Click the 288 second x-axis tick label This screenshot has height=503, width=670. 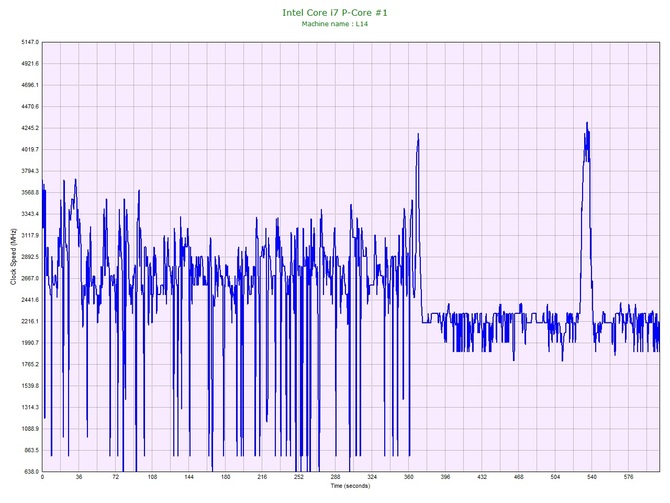coord(335,477)
